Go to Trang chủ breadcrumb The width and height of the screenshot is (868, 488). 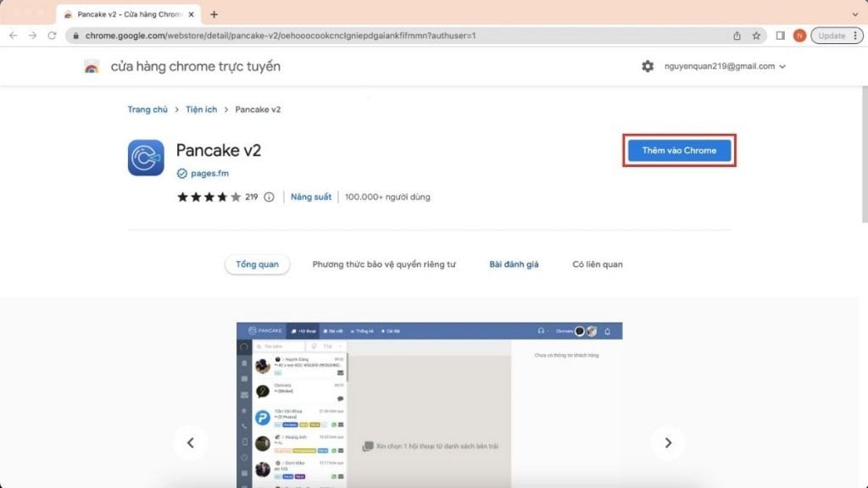coord(147,109)
